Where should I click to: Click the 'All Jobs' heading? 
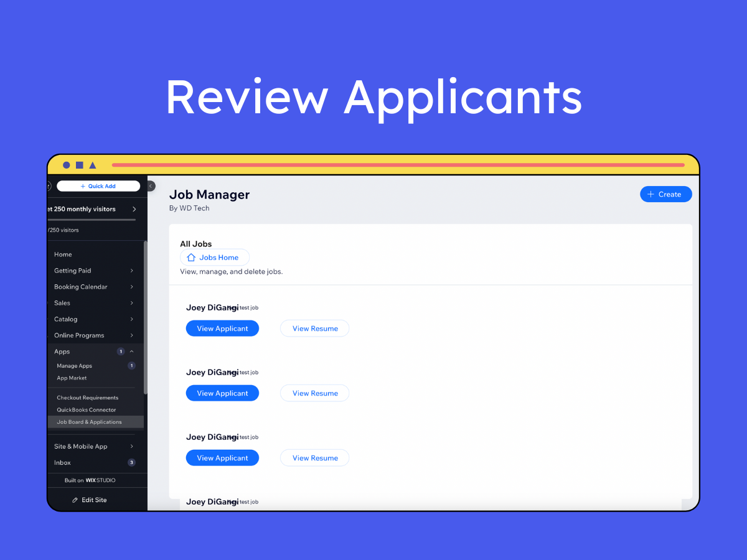[196, 244]
